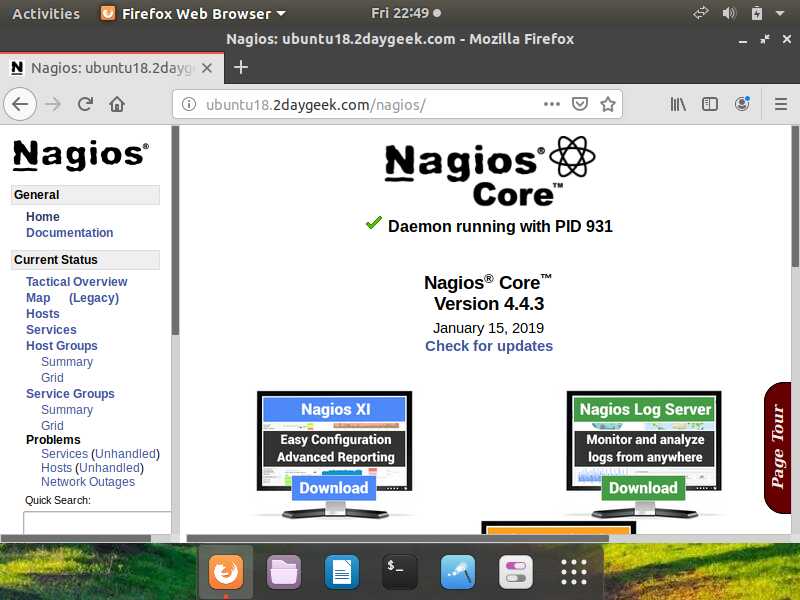
Task: Expand the system menu arrow
Action: pos(780,14)
